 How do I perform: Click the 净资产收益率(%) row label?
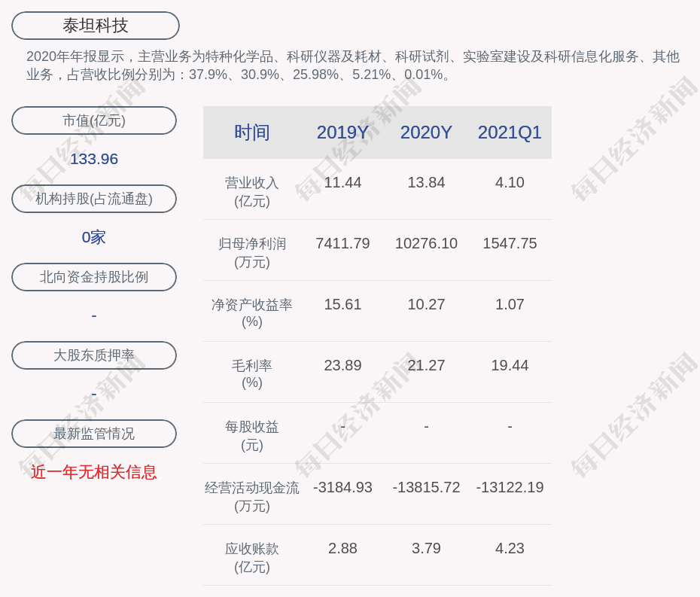click(251, 313)
